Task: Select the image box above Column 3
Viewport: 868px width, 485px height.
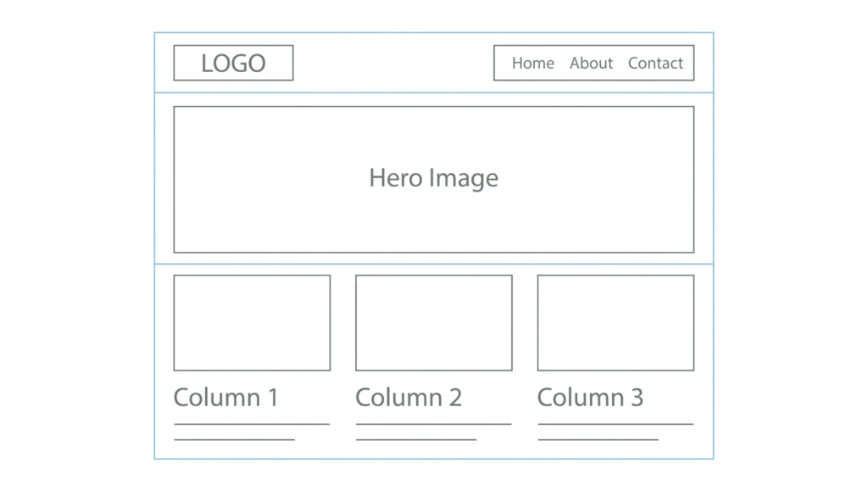Action: 615,322
